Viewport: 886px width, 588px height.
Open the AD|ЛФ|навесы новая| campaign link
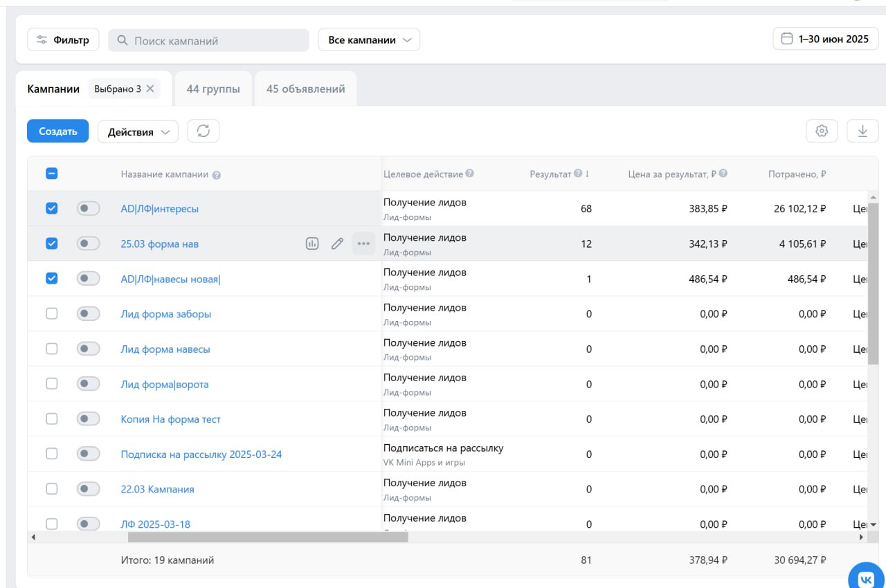[x=170, y=279]
